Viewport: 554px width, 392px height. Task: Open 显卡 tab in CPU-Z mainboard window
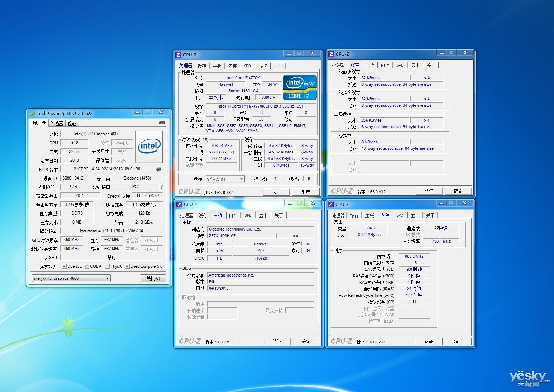coord(263,215)
